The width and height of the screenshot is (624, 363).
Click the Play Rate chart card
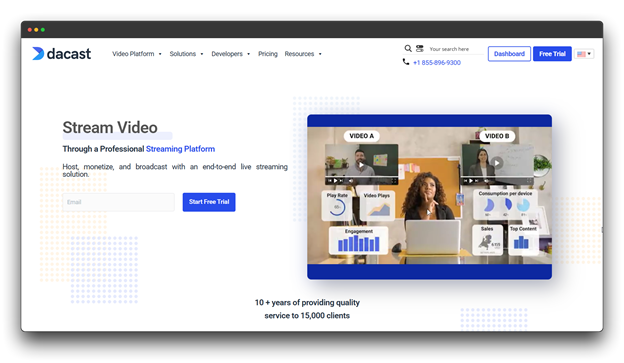point(337,205)
